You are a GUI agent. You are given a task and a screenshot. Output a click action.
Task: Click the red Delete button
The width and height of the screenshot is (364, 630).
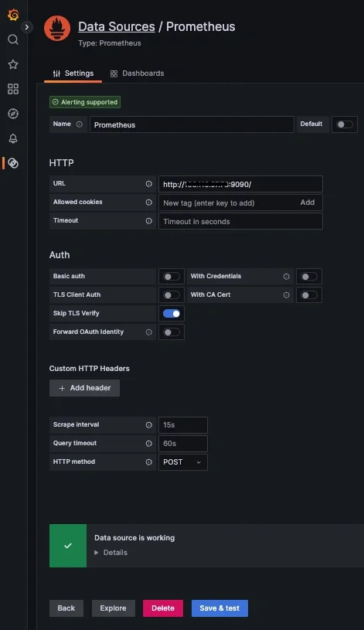click(x=163, y=608)
